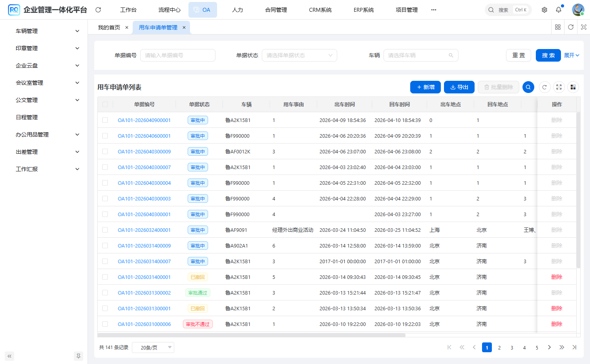
Task: Refresh the current tab page
Action: click(571, 27)
